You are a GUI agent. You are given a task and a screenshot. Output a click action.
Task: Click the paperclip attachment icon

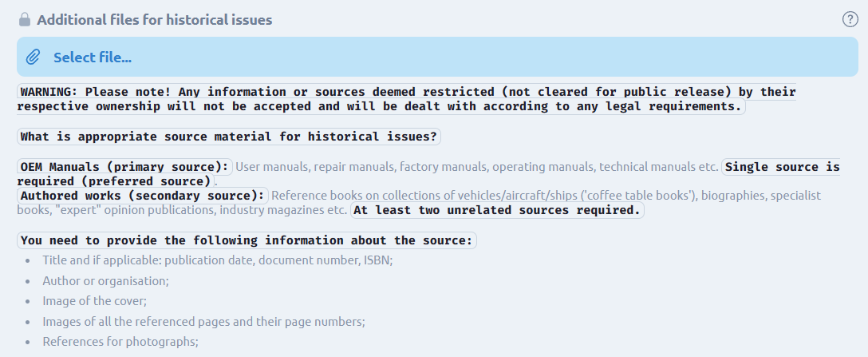click(x=34, y=58)
